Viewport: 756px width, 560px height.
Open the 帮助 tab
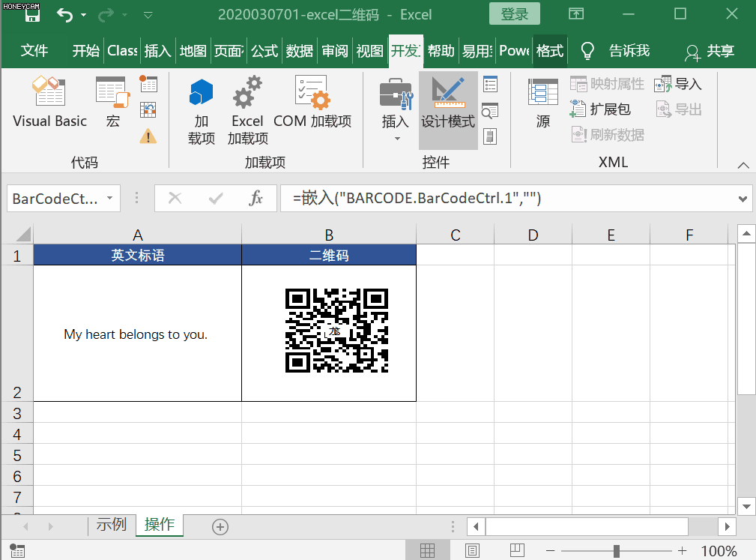coord(441,51)
